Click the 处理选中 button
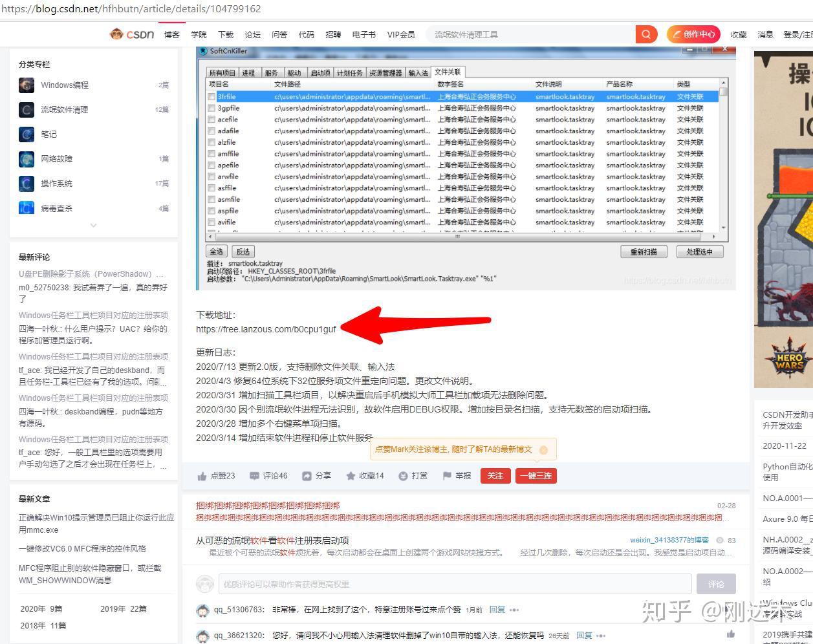The image size is (813, 644). [700, 252]
